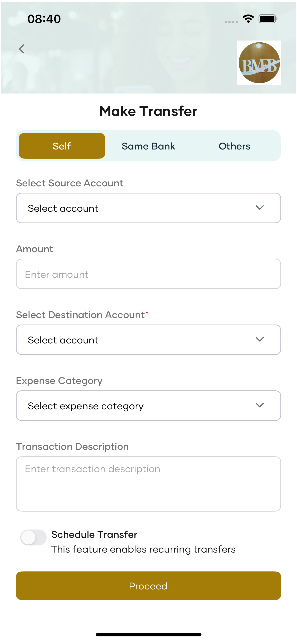Image resolution: width=297 pixels, height=644 pixels.
Task: Tap the Wi-Fi status icon
Action: click(248, 19)
